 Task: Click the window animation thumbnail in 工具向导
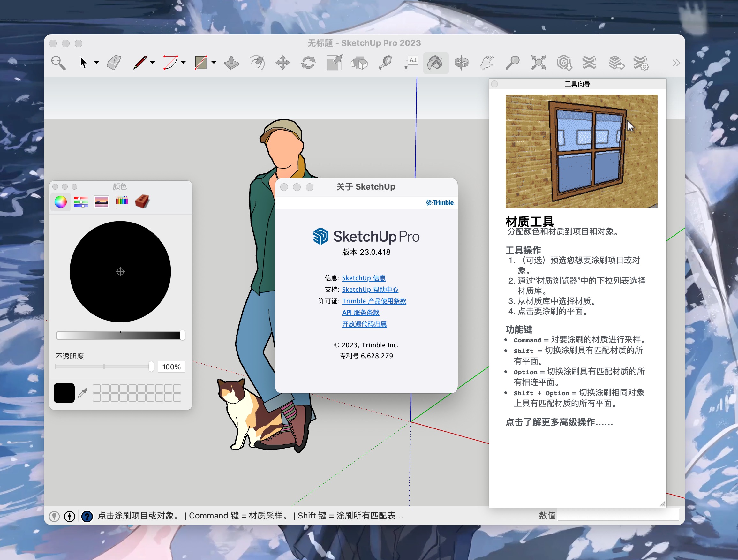(x=581, y=151)
